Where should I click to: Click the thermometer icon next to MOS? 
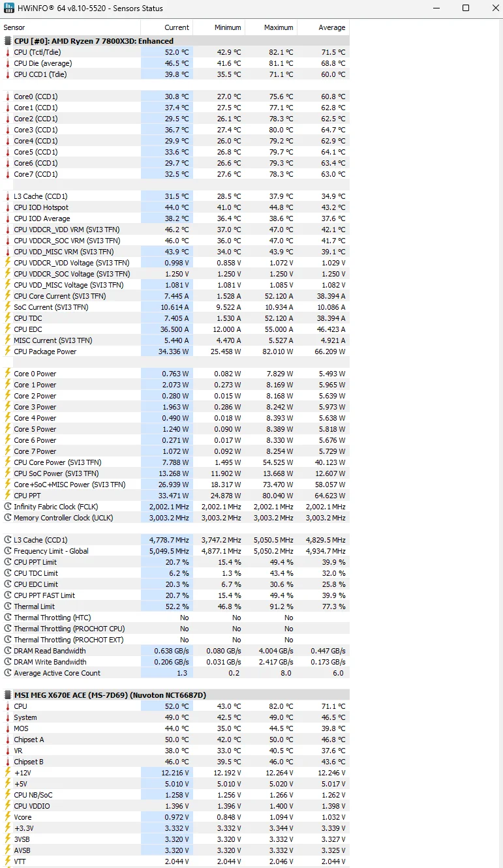(8, 728)
